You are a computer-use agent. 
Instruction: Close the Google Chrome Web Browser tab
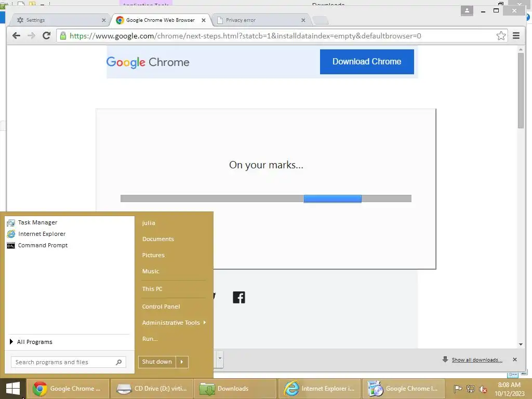click(x=204, y=20)
